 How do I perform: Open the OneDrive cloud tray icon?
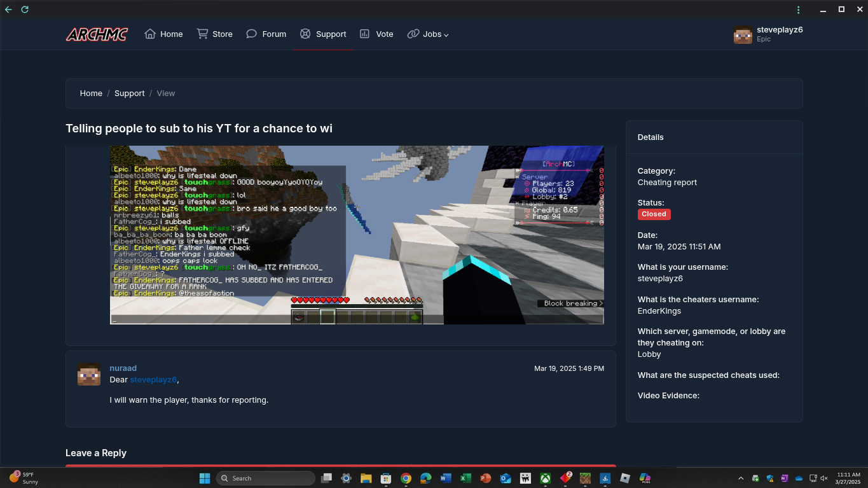click(799, 478)
